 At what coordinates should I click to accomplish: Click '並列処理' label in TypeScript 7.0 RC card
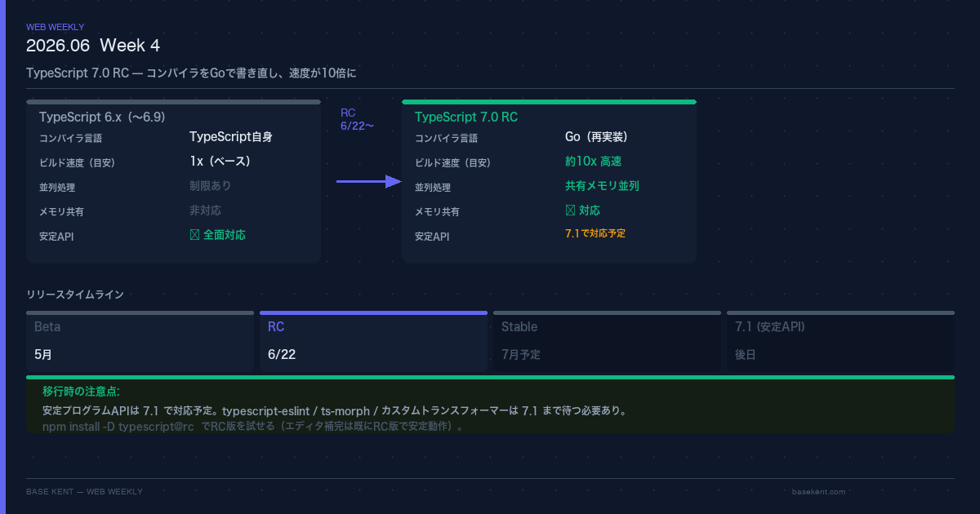(433, 188)
